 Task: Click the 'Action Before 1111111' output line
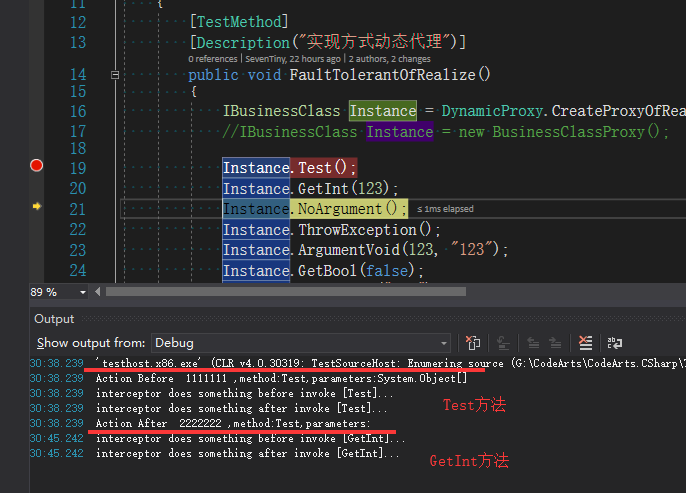(281, 378)
